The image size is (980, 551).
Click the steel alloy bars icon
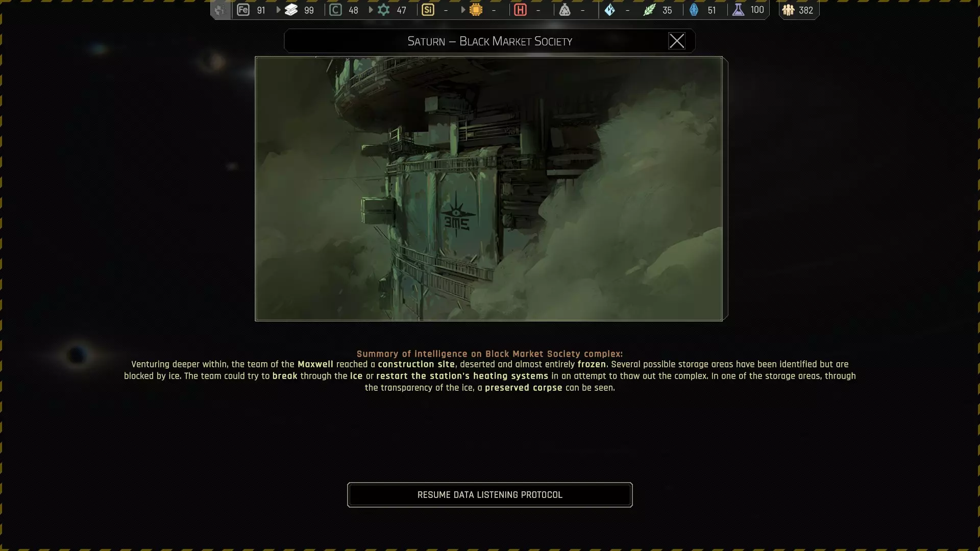pyautogui.click(x=291, y=10)
